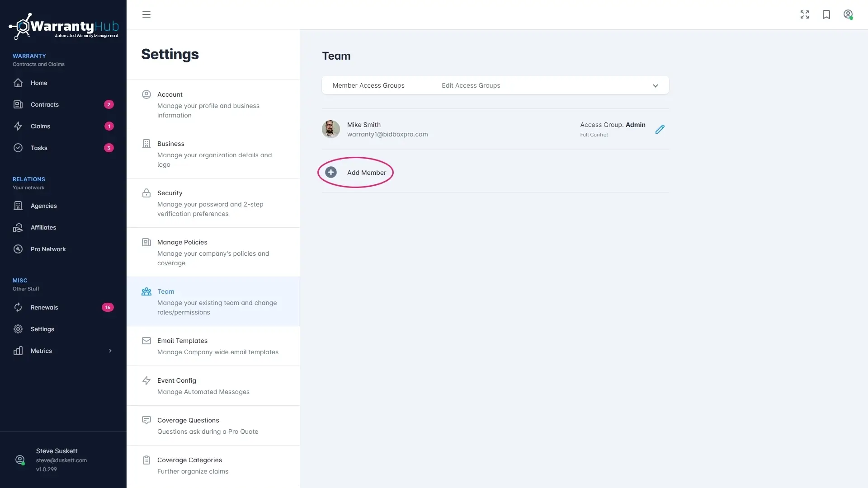Open Claims in the sidebar
This screenshot has width=868, height=488.
[40, 126]
